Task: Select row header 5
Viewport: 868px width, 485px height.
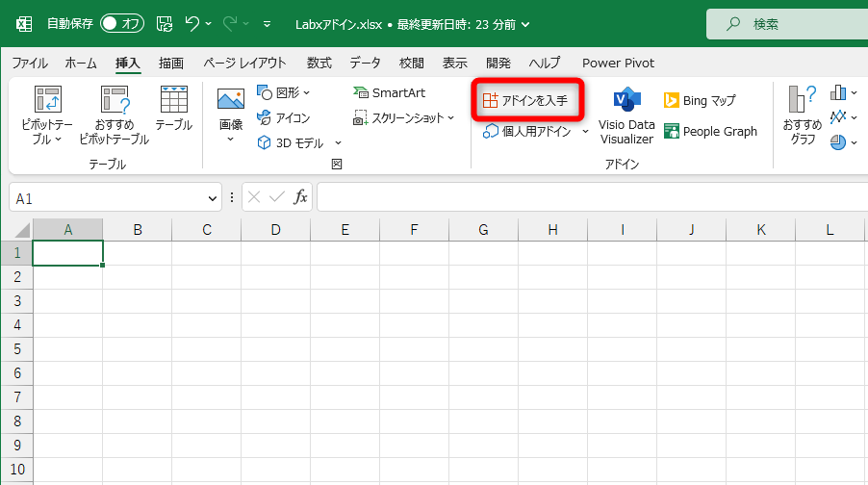Action: [17, 348]
